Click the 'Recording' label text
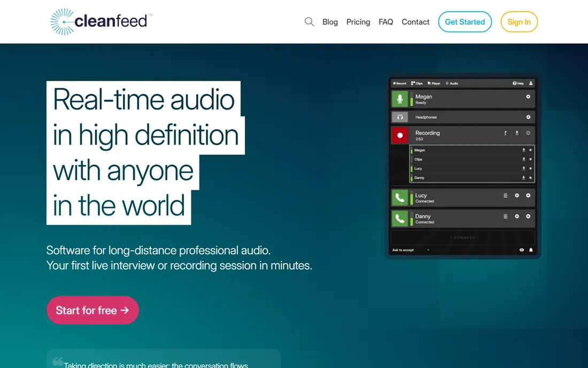 click(428, 133)
